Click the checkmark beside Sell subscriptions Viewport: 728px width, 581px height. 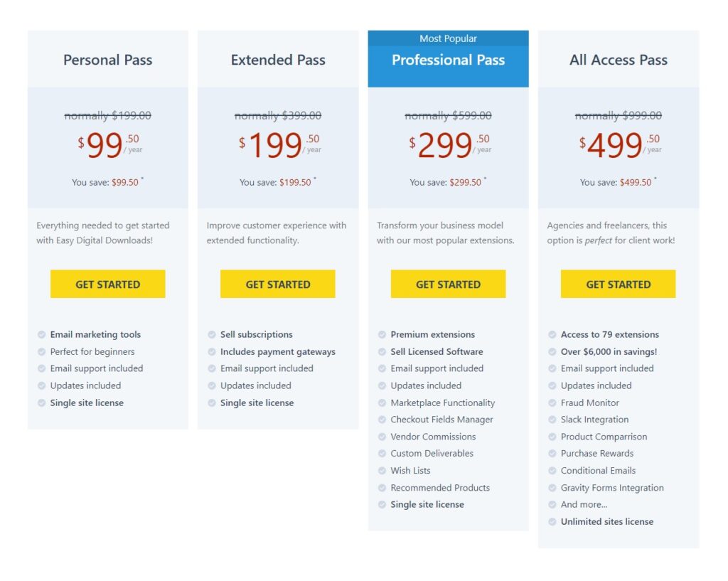pyautogui.click(x=211, y=334)
